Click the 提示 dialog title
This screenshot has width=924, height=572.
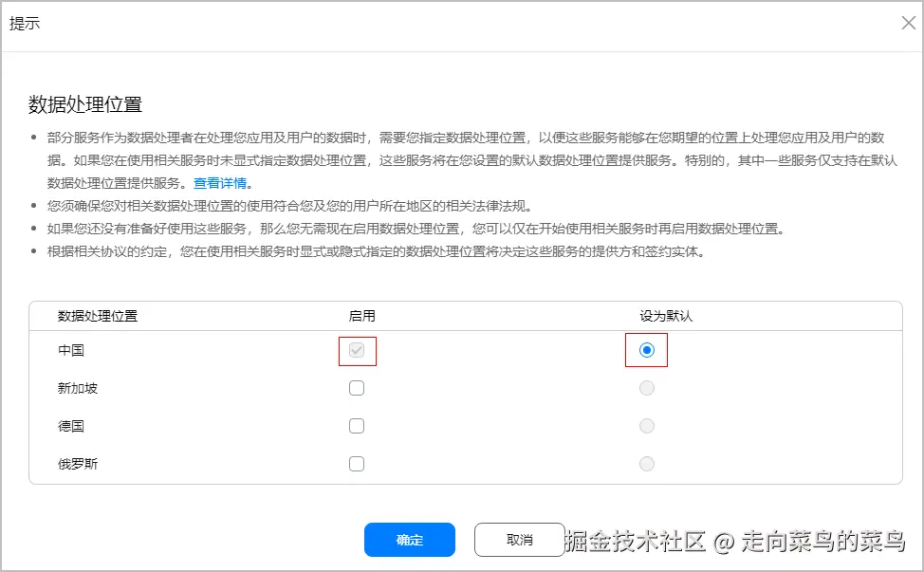tap(26, 22)
